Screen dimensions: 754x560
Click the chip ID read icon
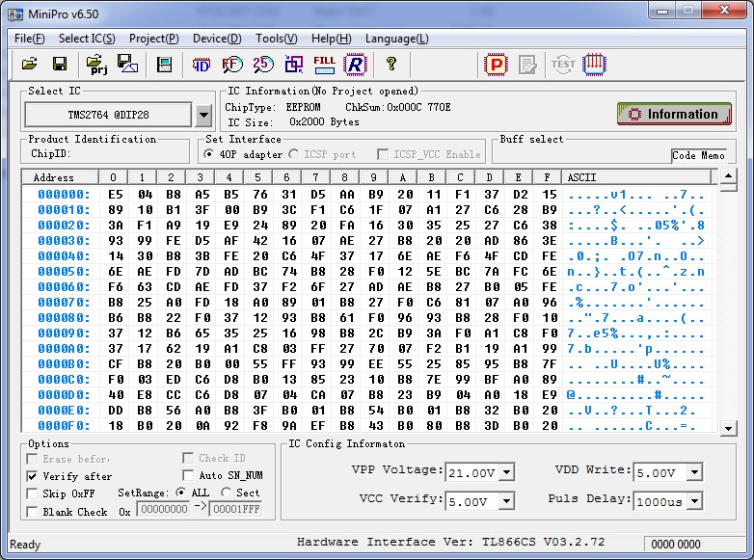click(x=201, y=65)
